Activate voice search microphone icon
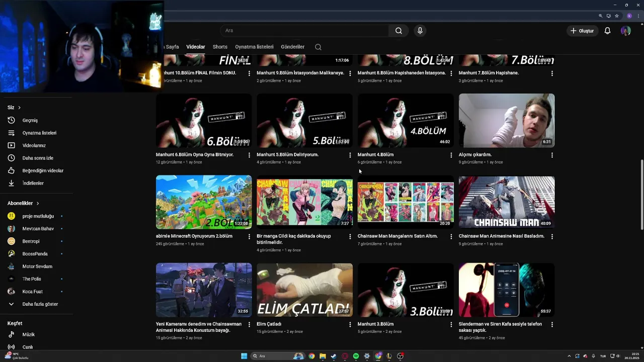This screenshot has width=644, height=362. pyautogui.click(x=420, y=31)
